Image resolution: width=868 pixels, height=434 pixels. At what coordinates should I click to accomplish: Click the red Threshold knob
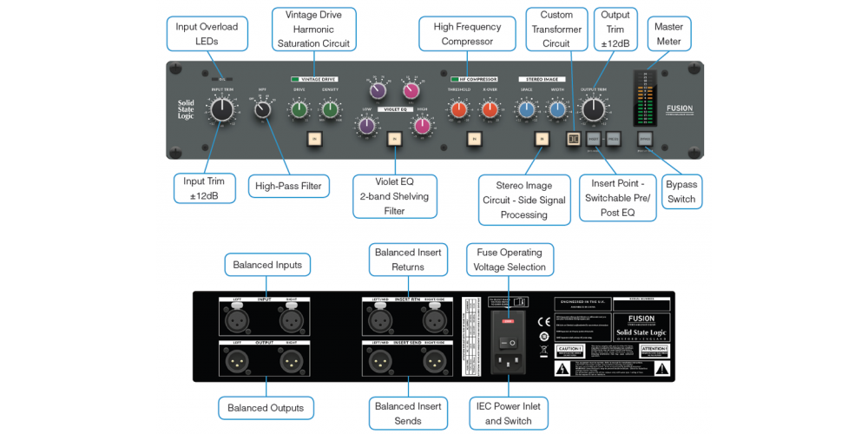(457, 109)
